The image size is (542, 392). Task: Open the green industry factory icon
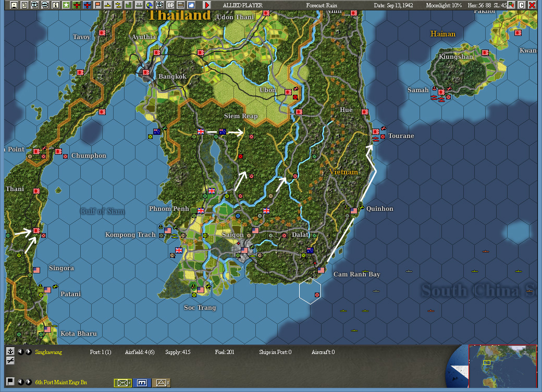129,5
